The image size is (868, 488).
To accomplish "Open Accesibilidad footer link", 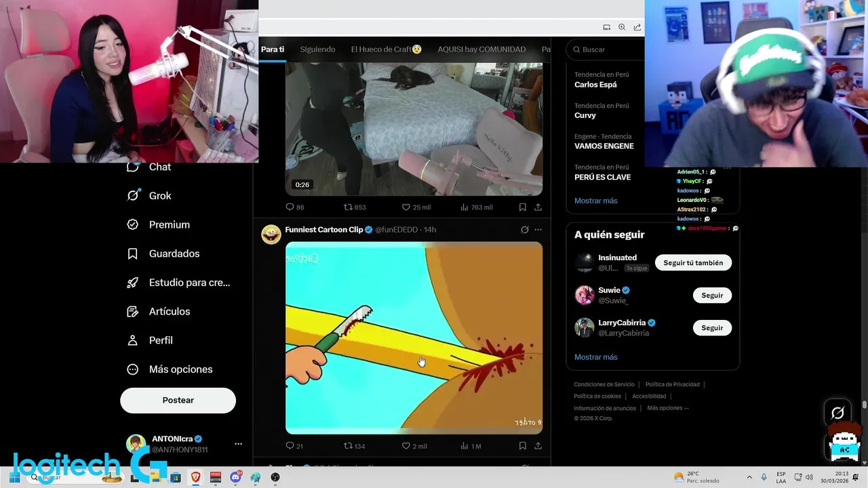I will point(649,396).
